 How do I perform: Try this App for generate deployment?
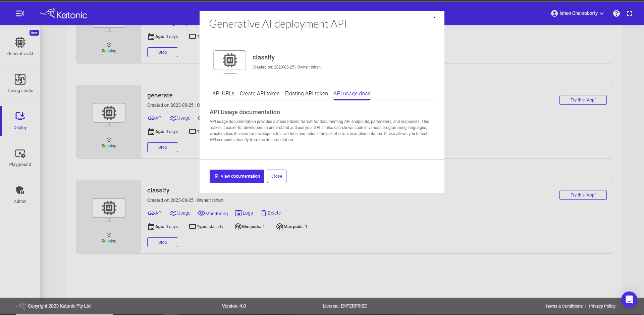[x=583, y=100]
